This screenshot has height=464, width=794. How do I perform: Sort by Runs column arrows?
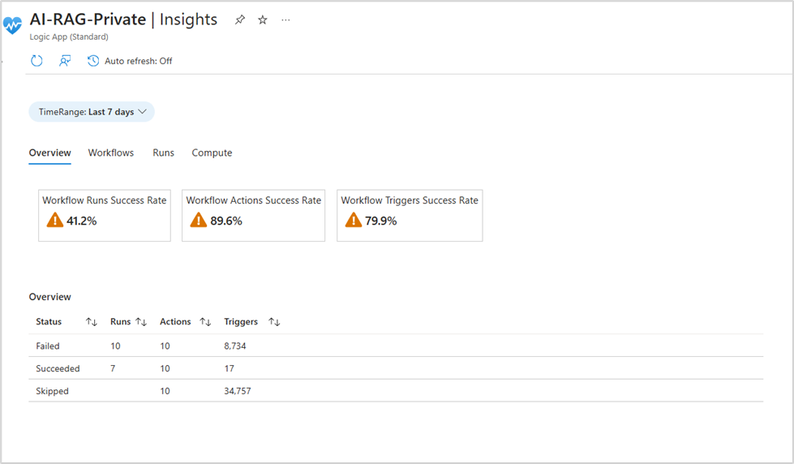(141, 322)
